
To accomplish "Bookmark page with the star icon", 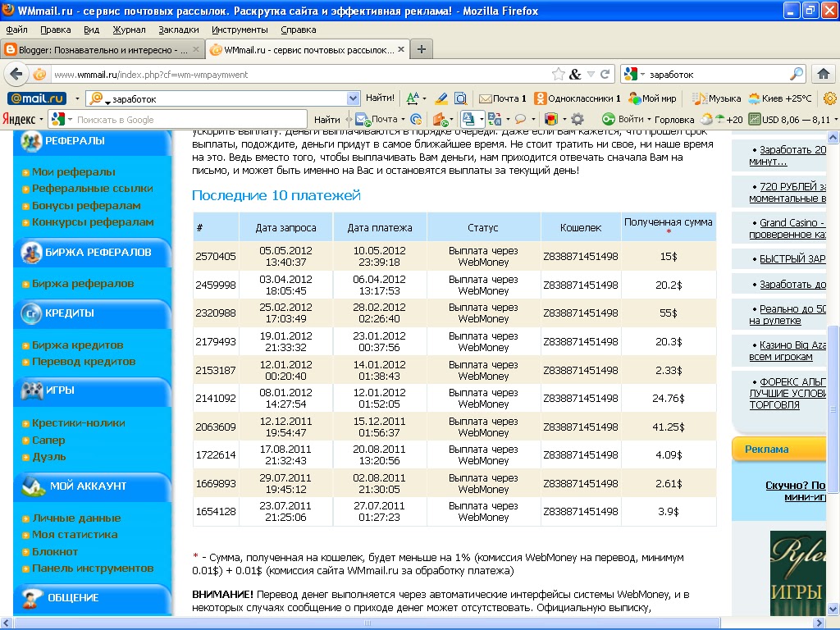I will [558, 74].
